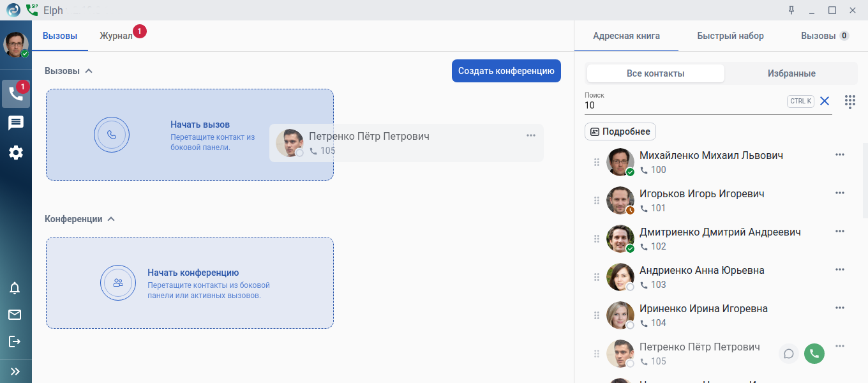Open the mail envelope icon
Viewport: 868px width, 383px height.
click(15, 315)
